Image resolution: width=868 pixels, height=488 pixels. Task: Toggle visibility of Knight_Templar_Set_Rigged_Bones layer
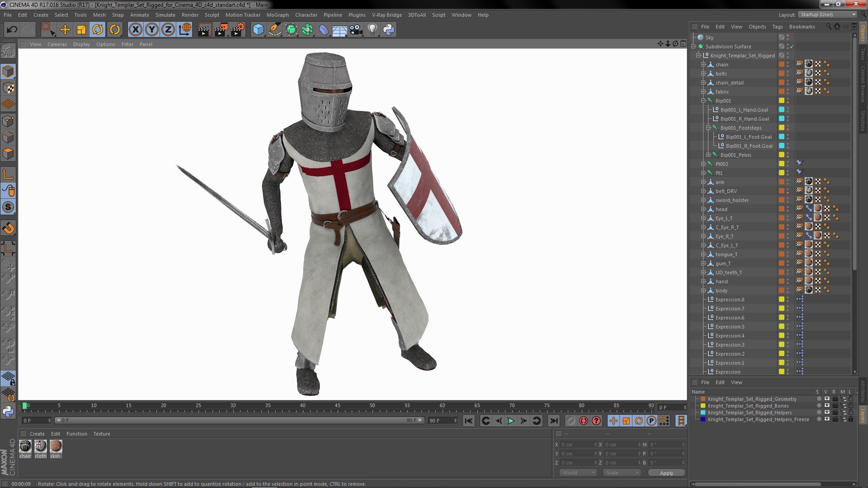point(827,406)
